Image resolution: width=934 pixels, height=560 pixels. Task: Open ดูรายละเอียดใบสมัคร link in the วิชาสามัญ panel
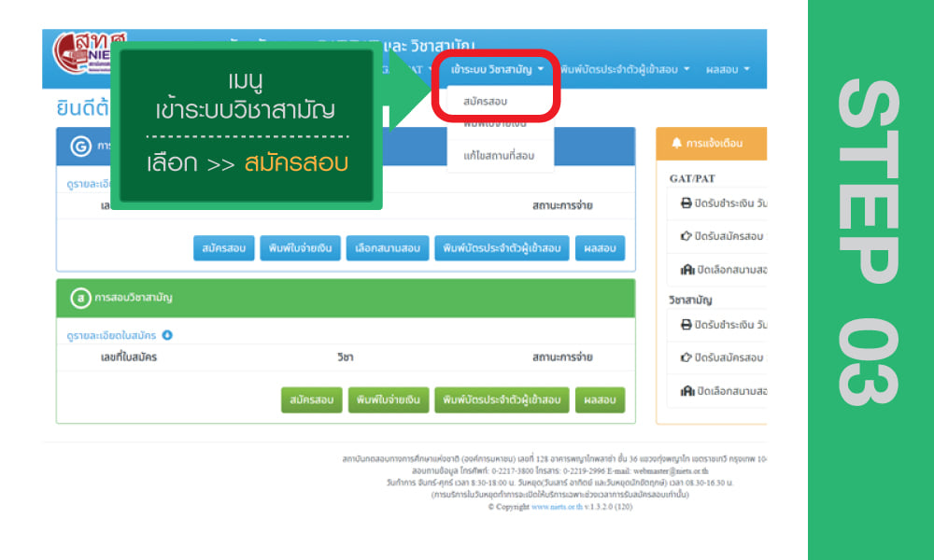[x=111, y=336]
